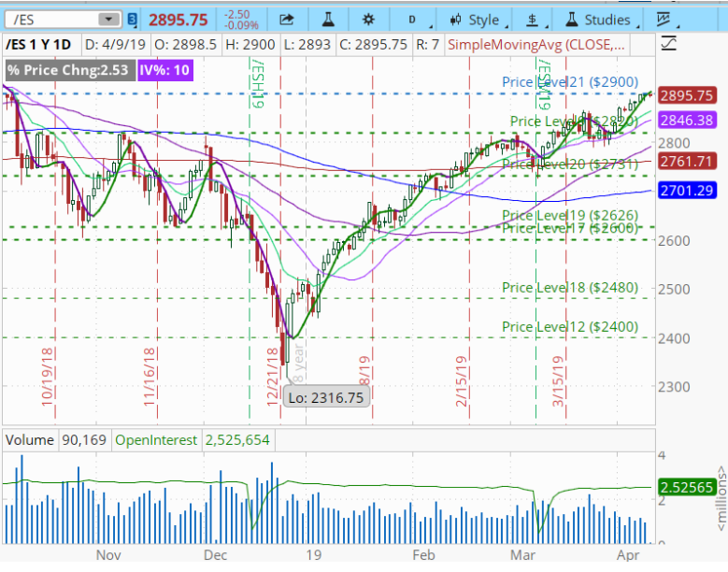Click the green 2.52565 open interest bubble
Screen dimensions: 728x572
[x=686, y=488]
